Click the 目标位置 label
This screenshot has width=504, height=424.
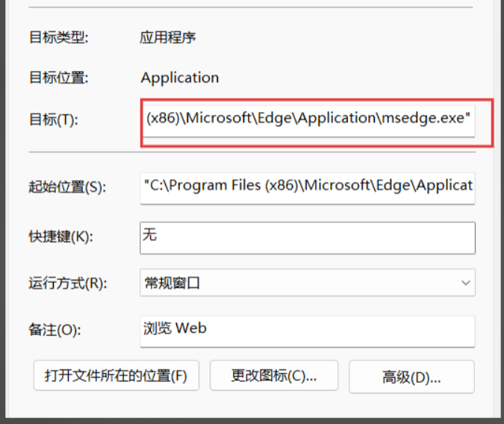tap(59, 78)
